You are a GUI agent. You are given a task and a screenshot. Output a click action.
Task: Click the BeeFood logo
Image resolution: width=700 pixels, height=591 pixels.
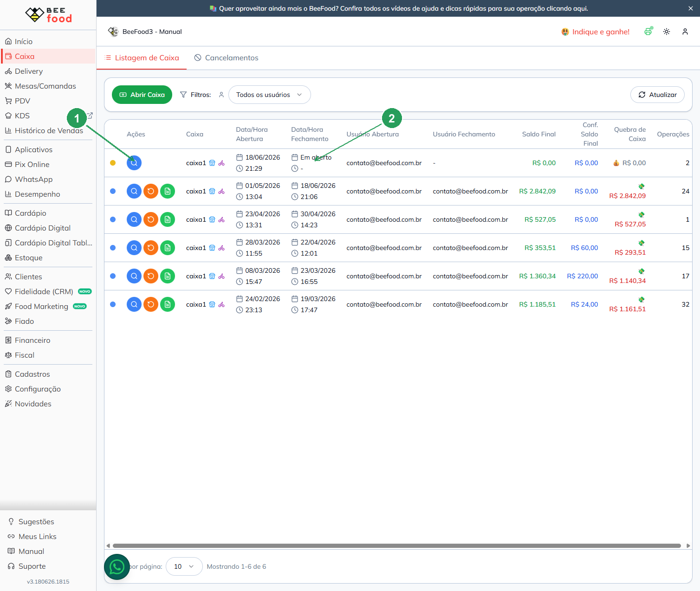[48, 15]
